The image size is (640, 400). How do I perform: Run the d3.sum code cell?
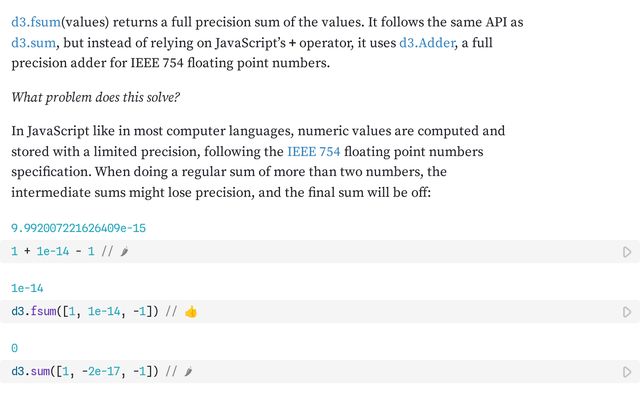point(627,372)
